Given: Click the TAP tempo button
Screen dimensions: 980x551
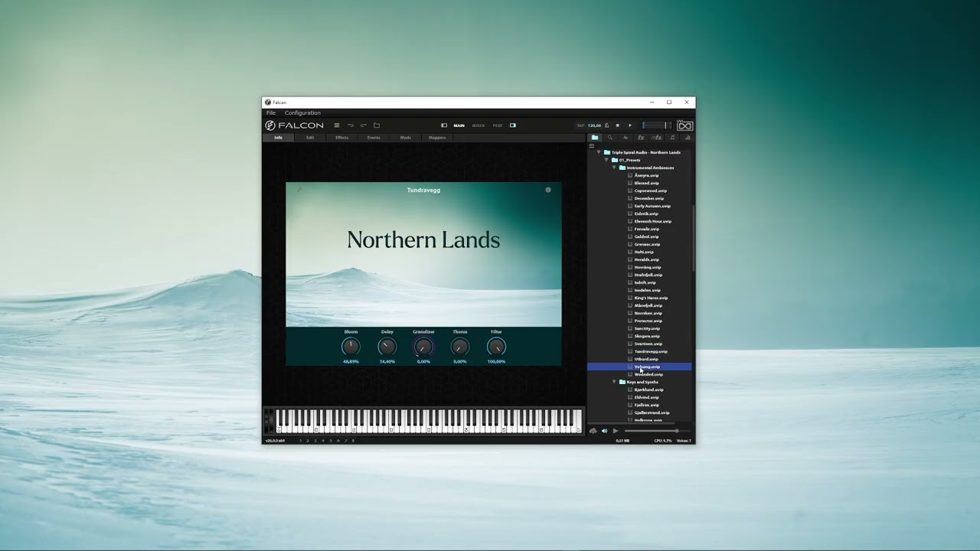Looking at the screenshot, I should click(x=580, y=126).
